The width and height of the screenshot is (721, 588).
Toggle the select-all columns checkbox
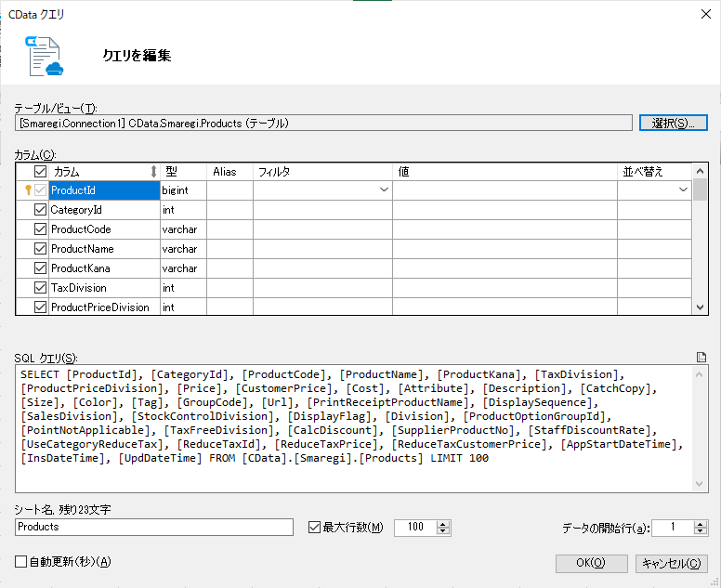pos(41,172)
